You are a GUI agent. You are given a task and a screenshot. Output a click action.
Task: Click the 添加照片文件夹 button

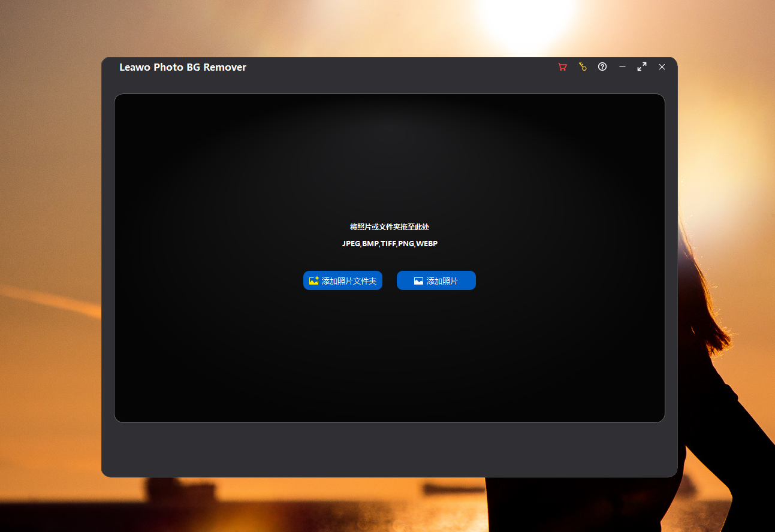pos(343,280)
